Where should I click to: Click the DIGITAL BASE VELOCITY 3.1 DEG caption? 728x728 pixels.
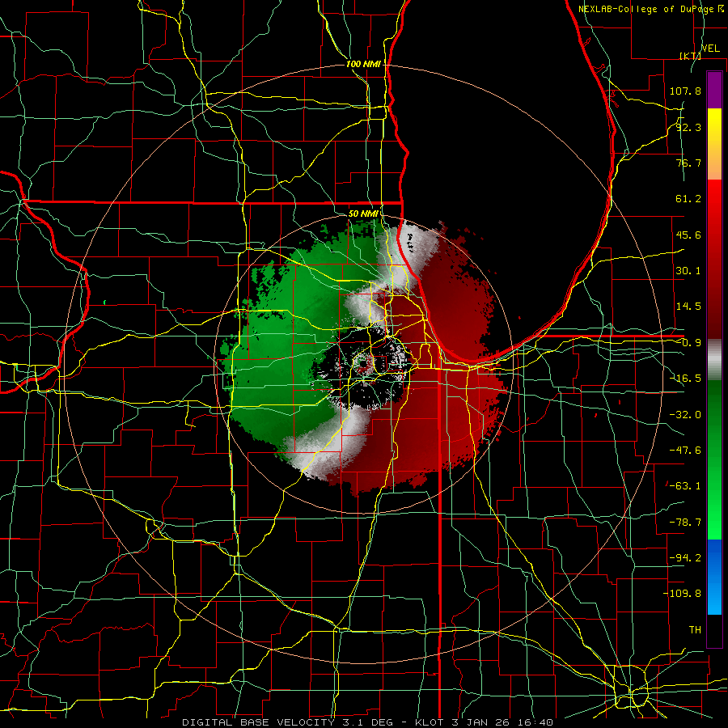click(287, 722)
